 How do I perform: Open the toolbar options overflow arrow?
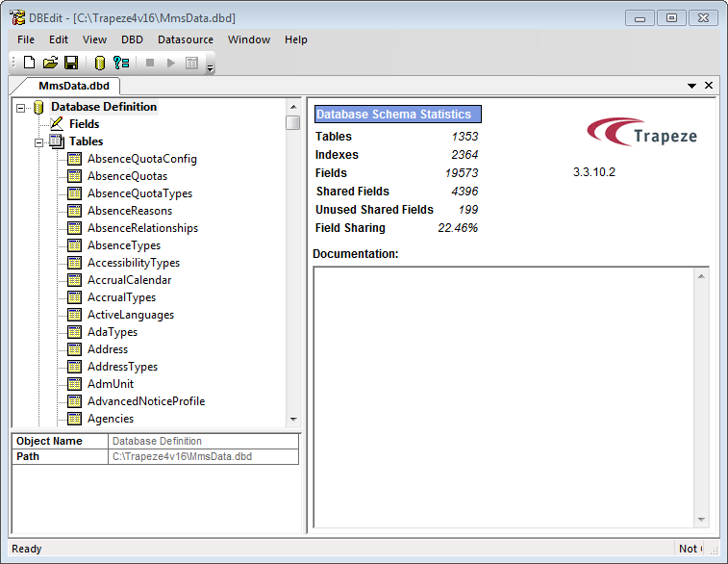click(x=211, y=67)
